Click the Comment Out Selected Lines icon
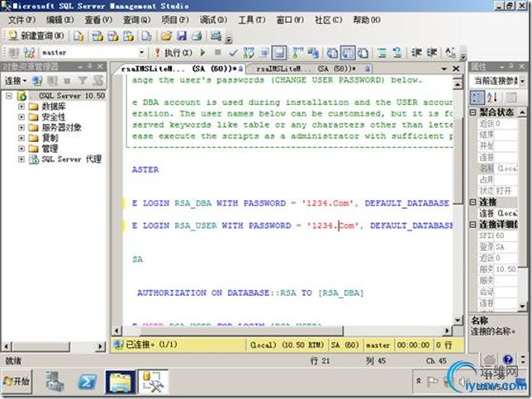Viewport: 532px width, 399px height. [382, 53]
